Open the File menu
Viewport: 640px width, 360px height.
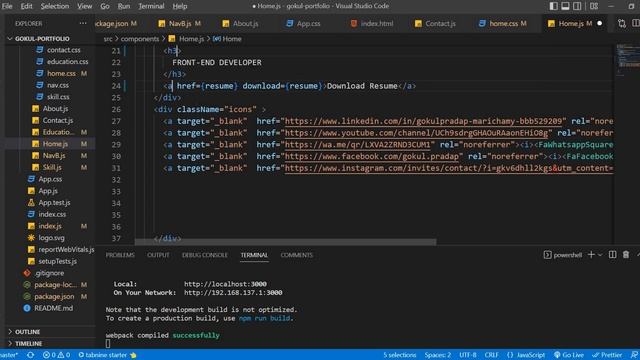click(x=7, y=6)
